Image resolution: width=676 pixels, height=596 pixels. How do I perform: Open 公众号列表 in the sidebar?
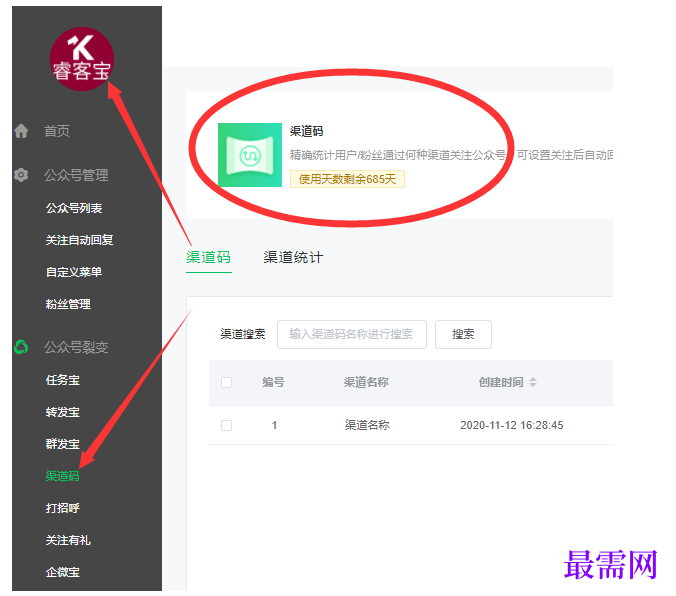(74, 208)
